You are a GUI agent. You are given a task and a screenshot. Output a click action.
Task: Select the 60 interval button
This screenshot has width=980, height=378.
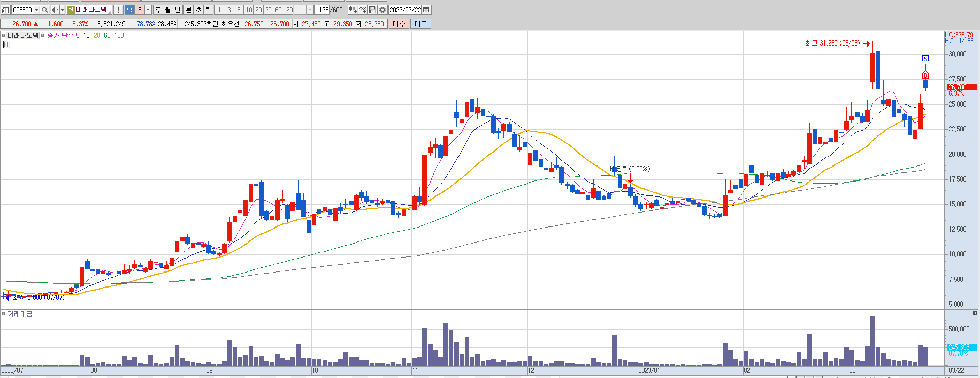coord(278,10)
